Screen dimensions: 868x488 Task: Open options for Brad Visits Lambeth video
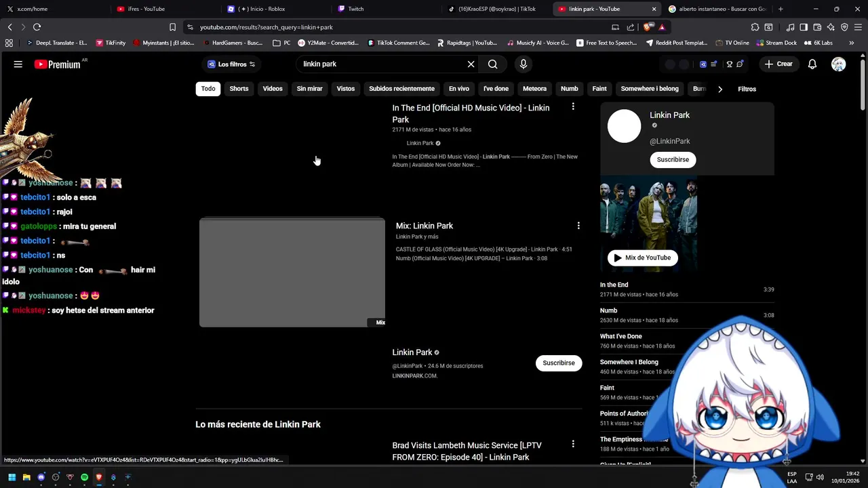pyautogui.click(x=573, y=445)
